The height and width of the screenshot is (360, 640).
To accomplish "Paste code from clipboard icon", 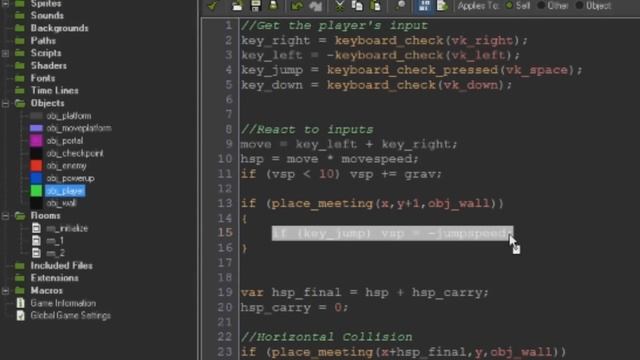I will click(x=376, y=6).
